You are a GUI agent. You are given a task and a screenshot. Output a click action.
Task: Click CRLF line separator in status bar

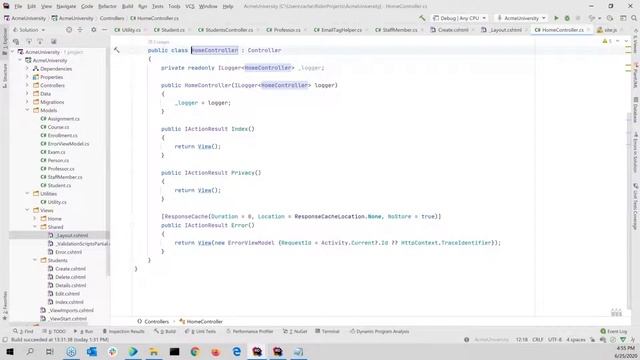coord(538,340)
